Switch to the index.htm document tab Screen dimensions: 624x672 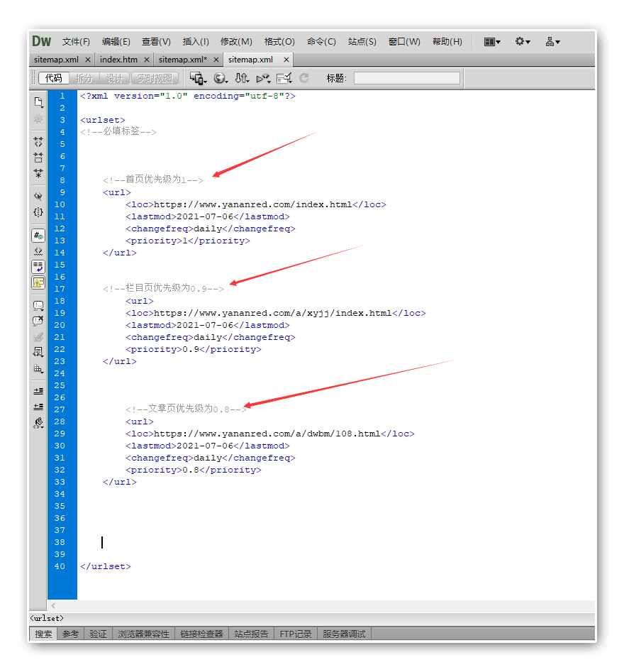[118, 60]
